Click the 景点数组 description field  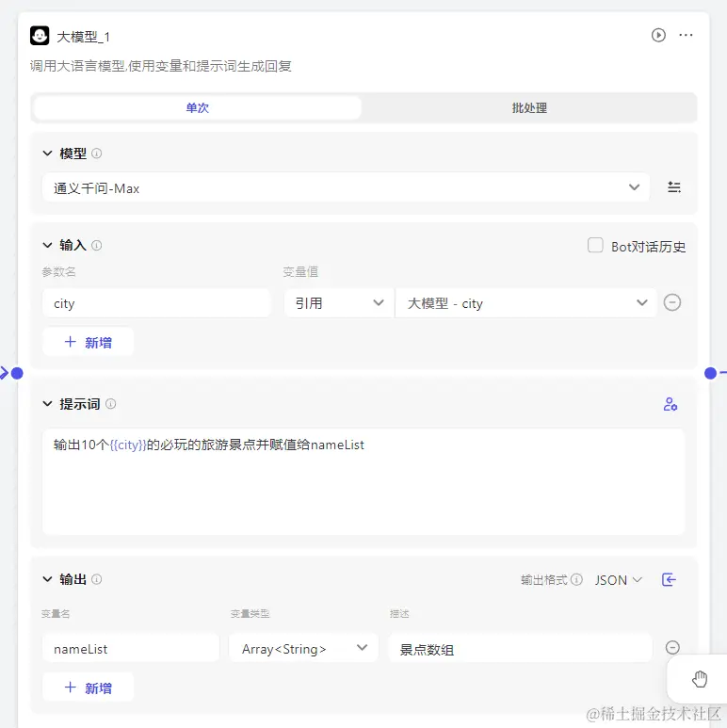pos(521,648)
